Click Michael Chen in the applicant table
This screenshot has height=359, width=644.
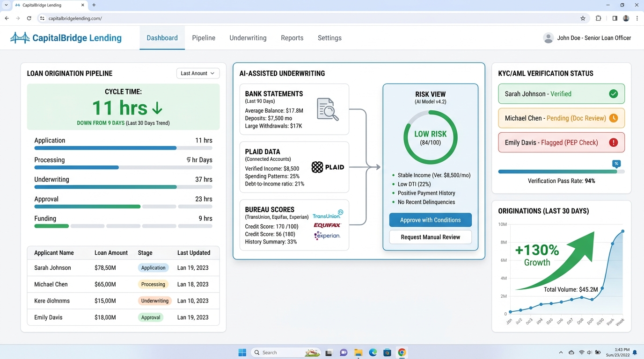(51, 284)
